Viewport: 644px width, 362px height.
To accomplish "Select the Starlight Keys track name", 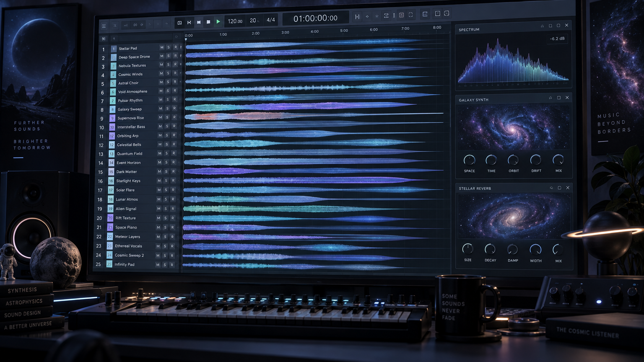I will point(128,181).
